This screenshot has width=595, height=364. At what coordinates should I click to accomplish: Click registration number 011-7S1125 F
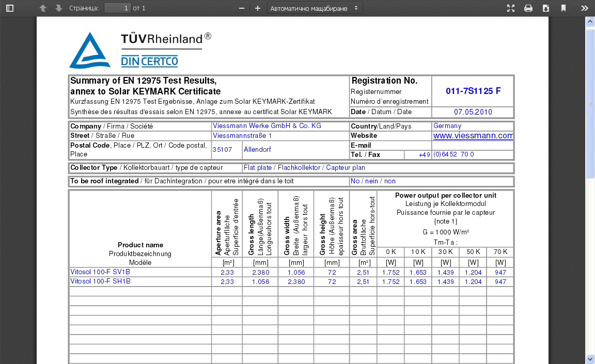click(473, 91)
